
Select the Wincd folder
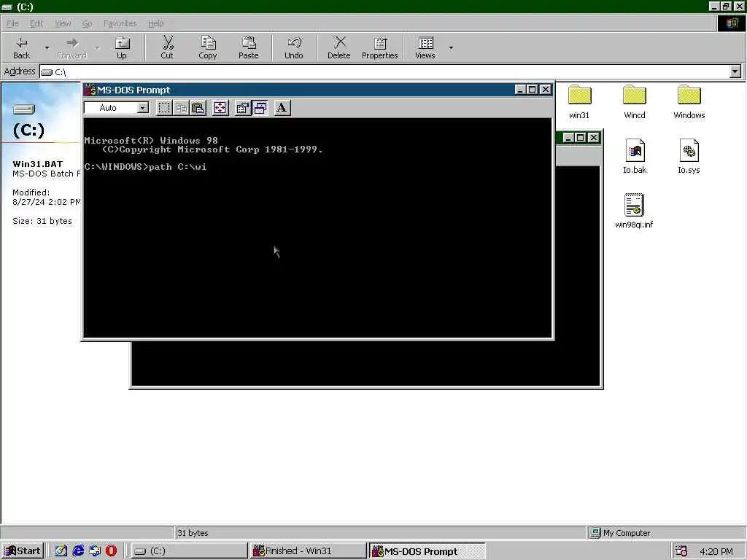[635, 102]
